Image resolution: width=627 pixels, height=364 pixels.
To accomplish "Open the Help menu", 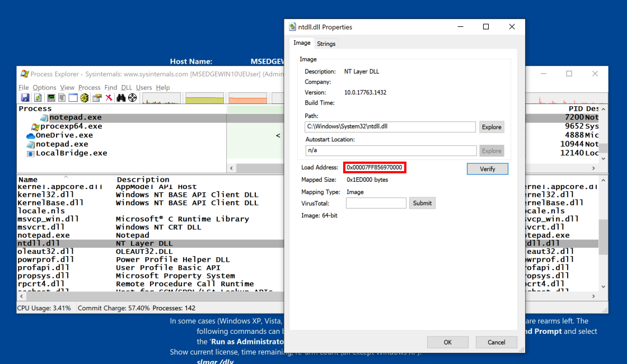I will coord(163,87).
